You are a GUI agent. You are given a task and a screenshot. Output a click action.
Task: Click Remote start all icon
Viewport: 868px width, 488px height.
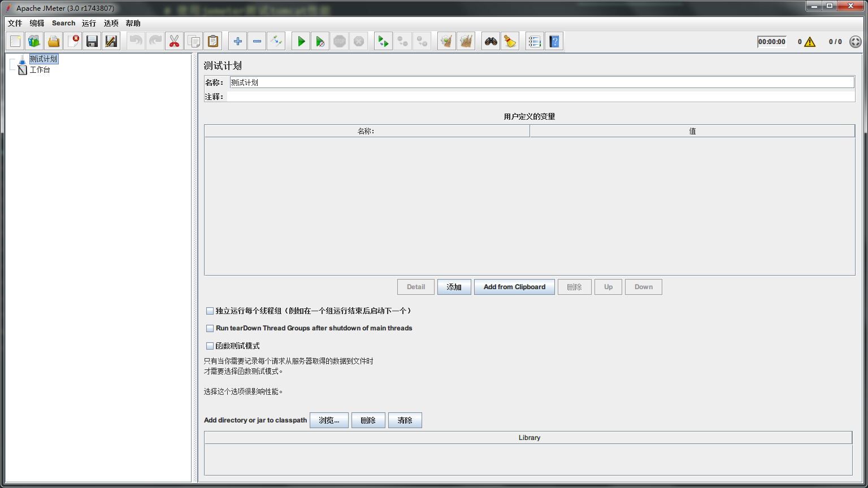point(383,41)
